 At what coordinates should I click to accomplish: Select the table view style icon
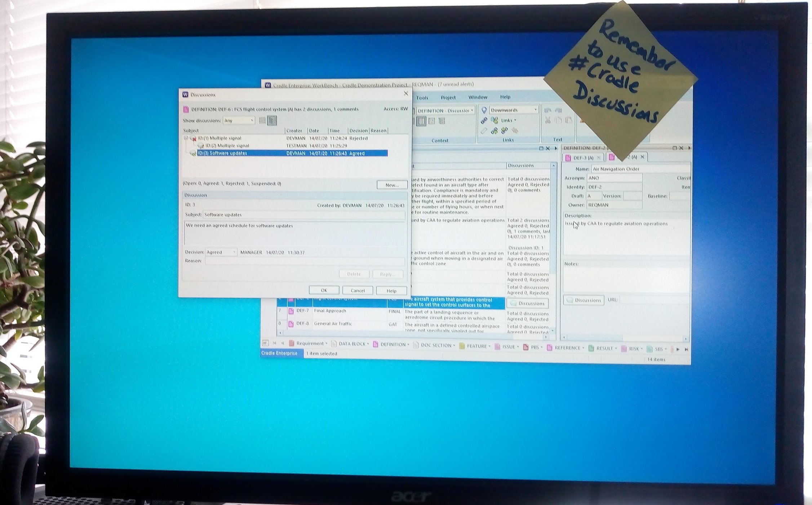pyautogui.click(x=421, y=121)
